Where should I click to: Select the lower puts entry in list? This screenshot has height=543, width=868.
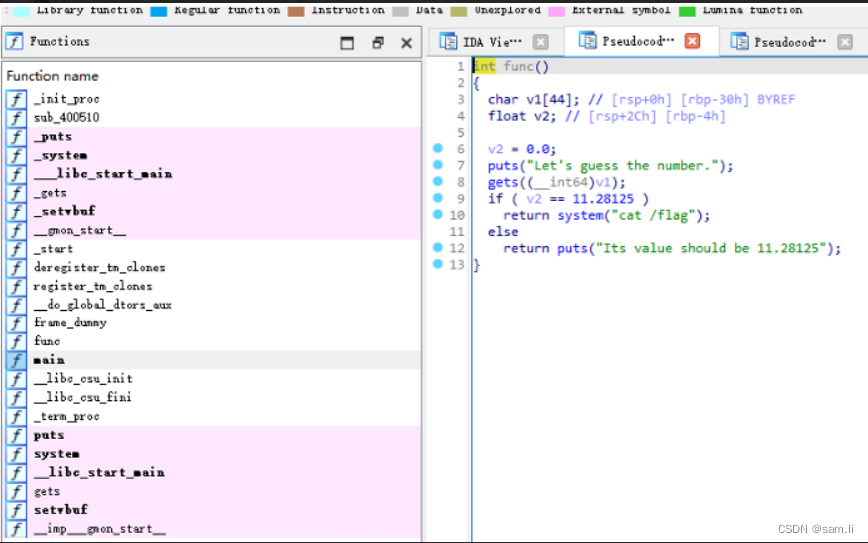[x=212, y=435]
